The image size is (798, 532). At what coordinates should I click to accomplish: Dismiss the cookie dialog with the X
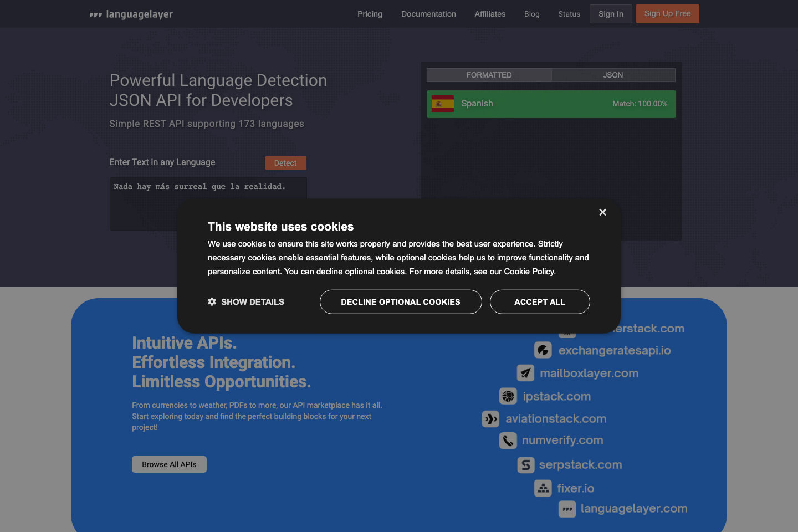coord(602,212)
